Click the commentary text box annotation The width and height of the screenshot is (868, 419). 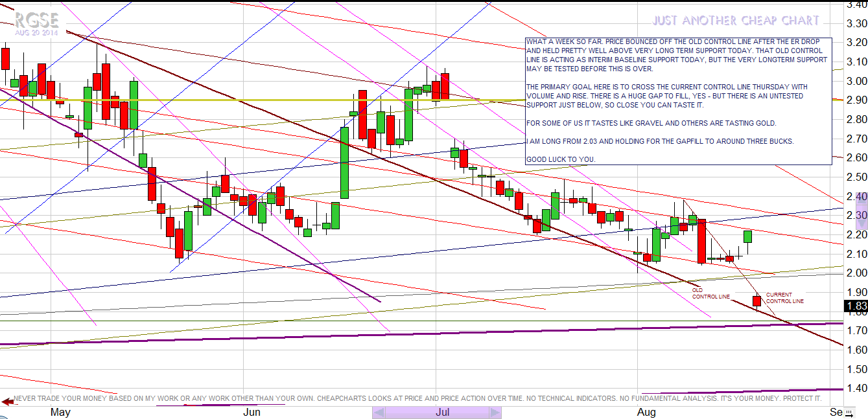[677, 100]
